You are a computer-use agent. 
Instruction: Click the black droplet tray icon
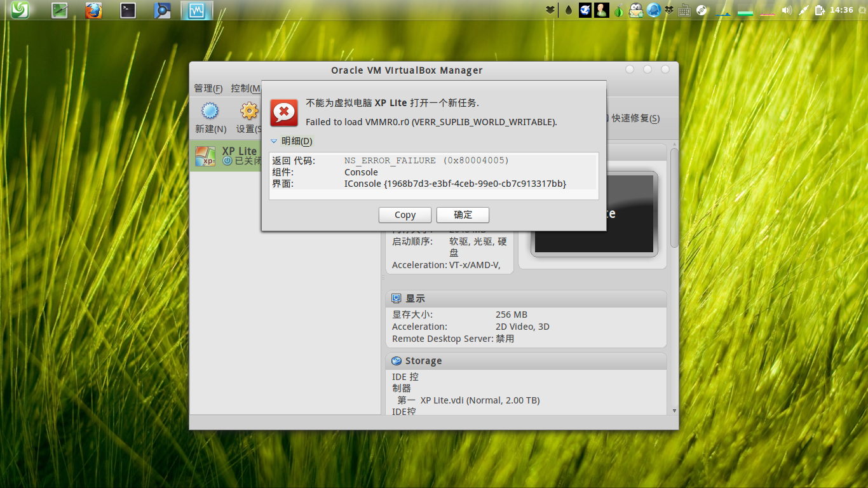coord(568,10)
